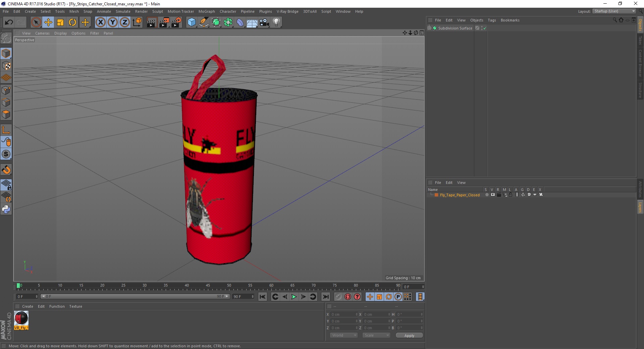Go to end of animation

pos(325,297)
